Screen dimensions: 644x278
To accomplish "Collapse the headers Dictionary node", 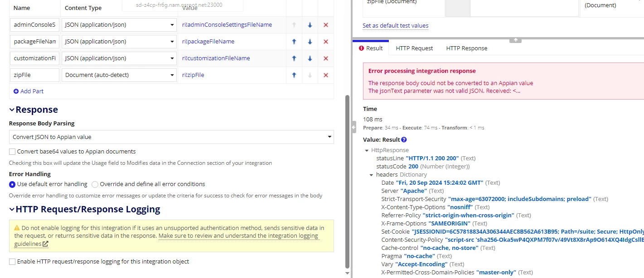I will [372, 175].
